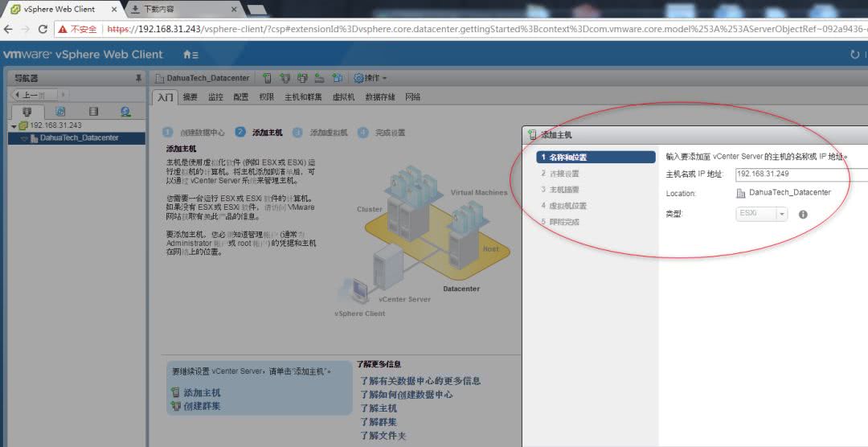The height and width of the screenshot is (447, 868).
Task: Open the 了解群集 link
Action: [379, 422]
